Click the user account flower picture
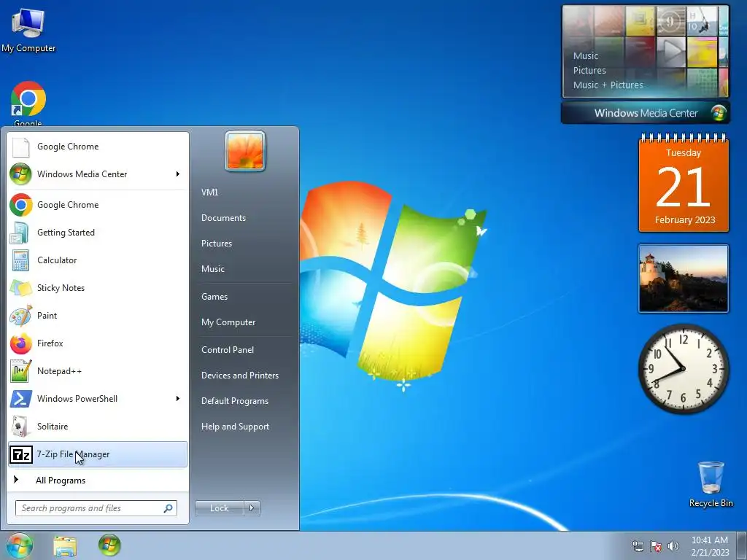Viewport: 747px width, 560px height. click(245, 151)
